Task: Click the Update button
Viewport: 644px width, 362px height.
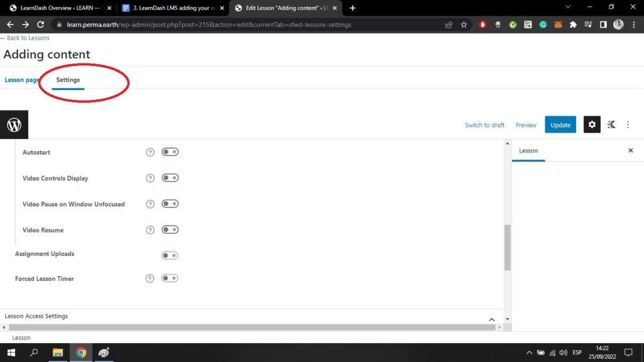Action: pos(560,124)
